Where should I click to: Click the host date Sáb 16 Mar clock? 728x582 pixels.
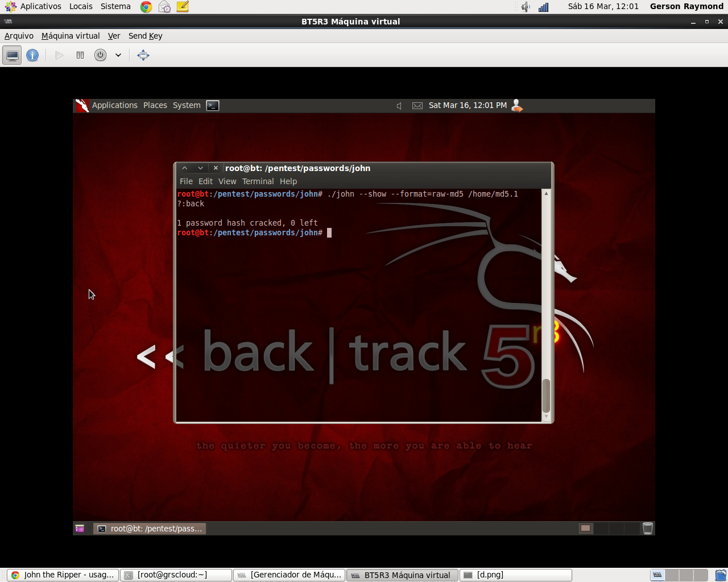tap(603, 6)
